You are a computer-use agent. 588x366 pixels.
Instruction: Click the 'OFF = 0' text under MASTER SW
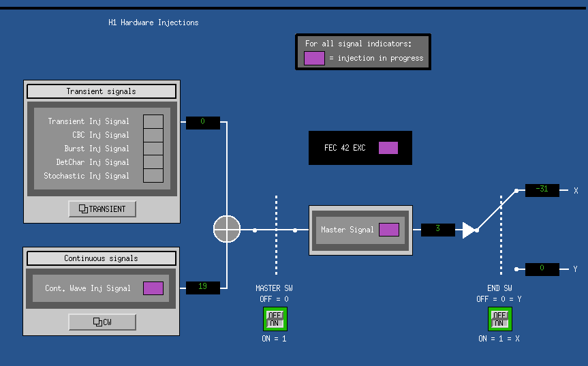coord(274,299)
